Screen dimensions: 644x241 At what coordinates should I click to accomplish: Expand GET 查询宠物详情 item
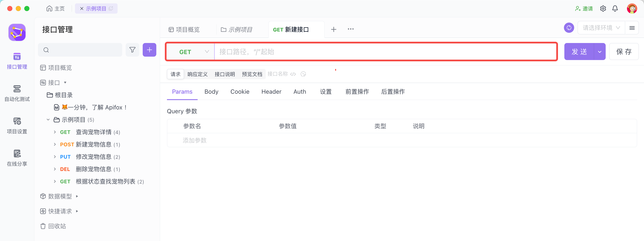click(55, 132)
